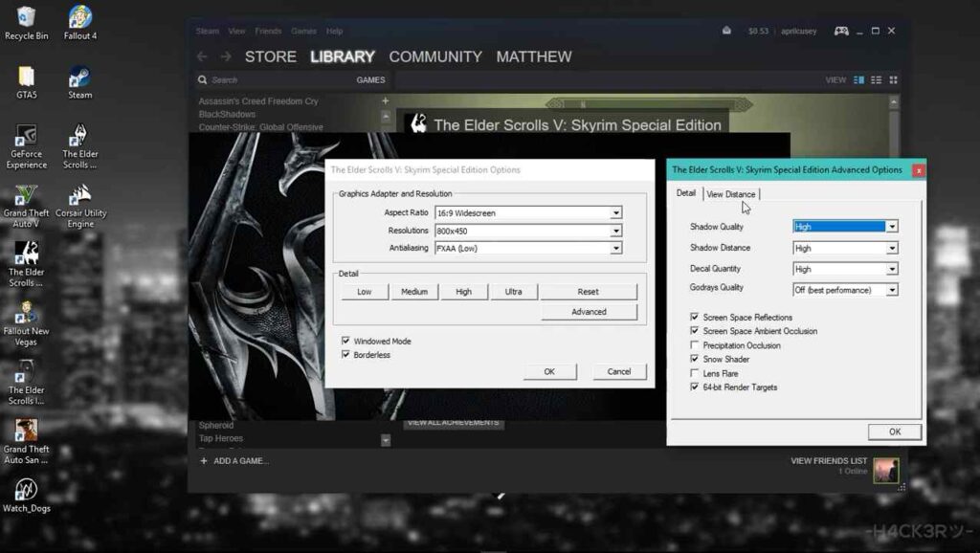Click the Steam forward navigation arrow
The height and width of the screenshot is (553, 980).
click(226, 56)
